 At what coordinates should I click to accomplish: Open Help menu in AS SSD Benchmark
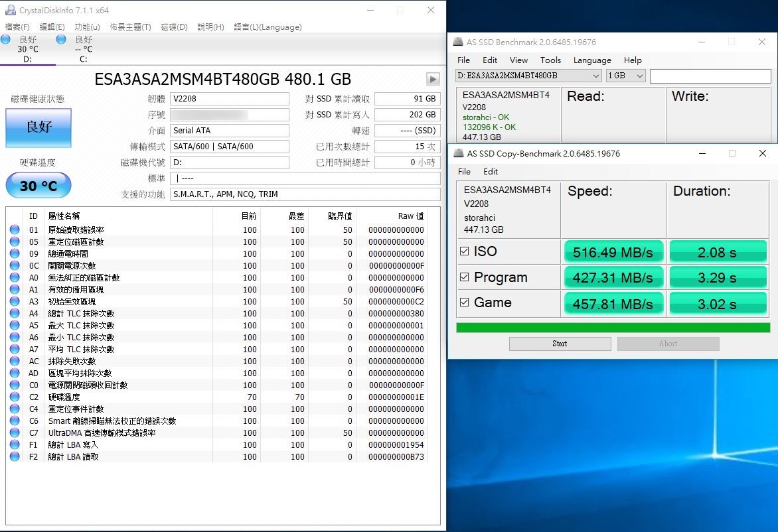[633, 60]
